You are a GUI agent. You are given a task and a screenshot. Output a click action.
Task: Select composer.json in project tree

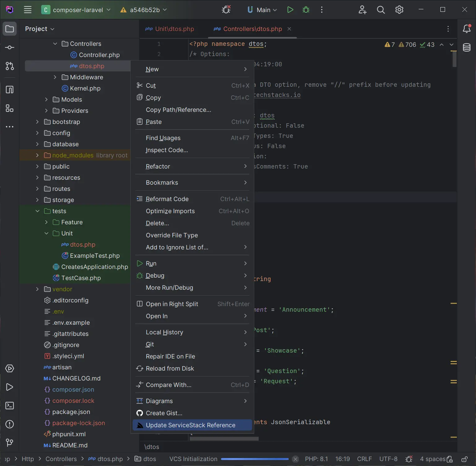(x=73, y=389)
